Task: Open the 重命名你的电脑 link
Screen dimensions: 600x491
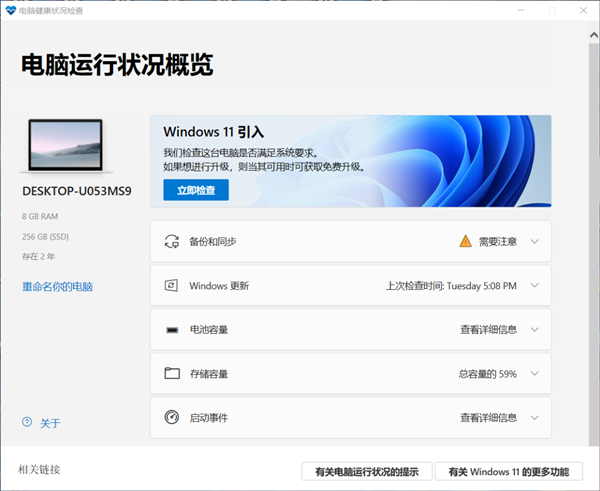Action: coord(57,287)
